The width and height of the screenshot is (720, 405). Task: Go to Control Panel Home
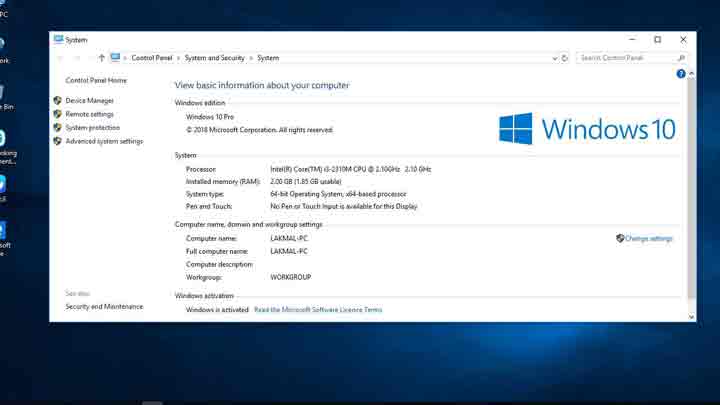coord(96,80)
